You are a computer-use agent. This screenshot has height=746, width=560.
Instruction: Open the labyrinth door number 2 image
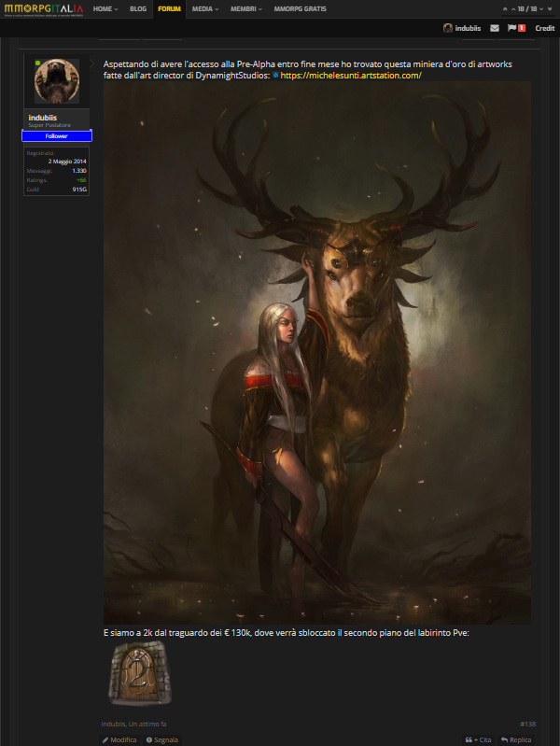point(140,673)
